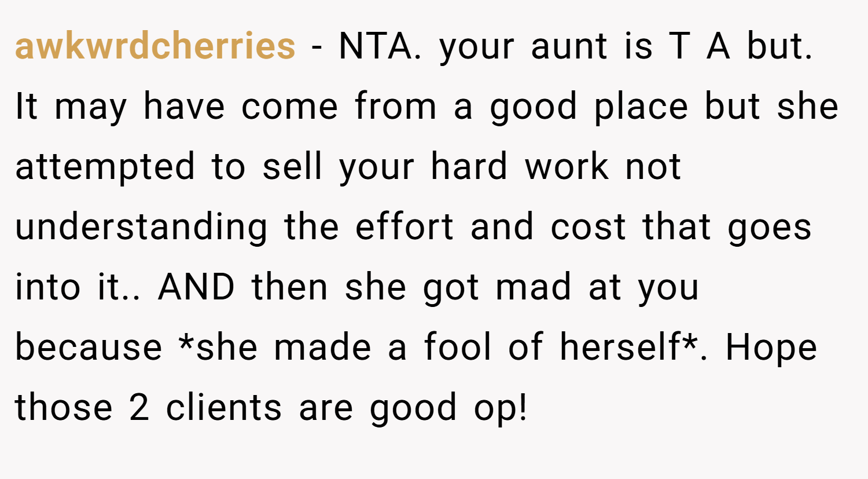Click the capitalized word AND

196,287
